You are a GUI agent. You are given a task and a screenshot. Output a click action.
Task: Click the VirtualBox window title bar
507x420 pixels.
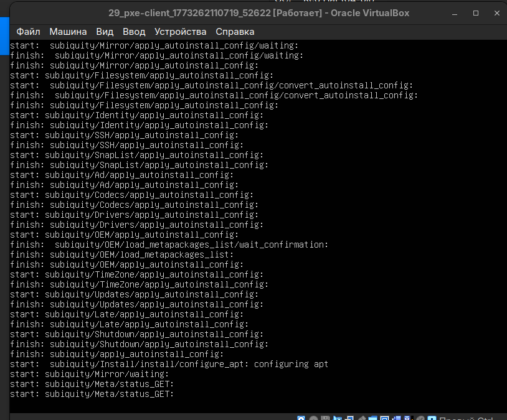pos(249,13)
